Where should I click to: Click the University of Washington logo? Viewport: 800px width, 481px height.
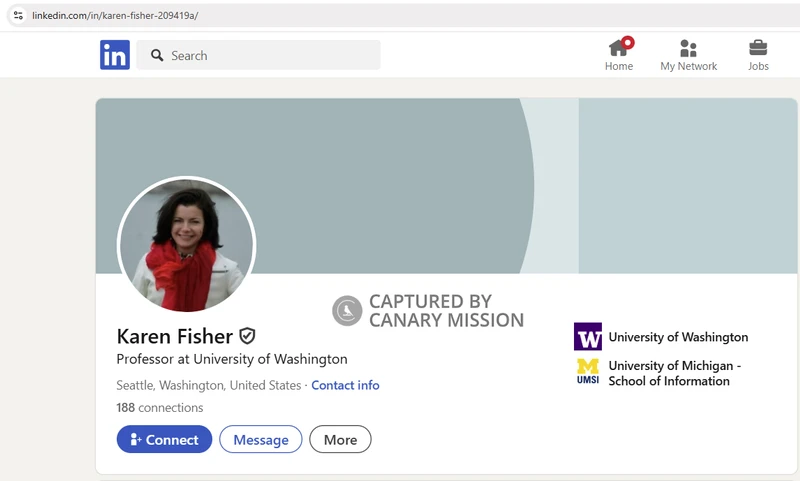588,336
